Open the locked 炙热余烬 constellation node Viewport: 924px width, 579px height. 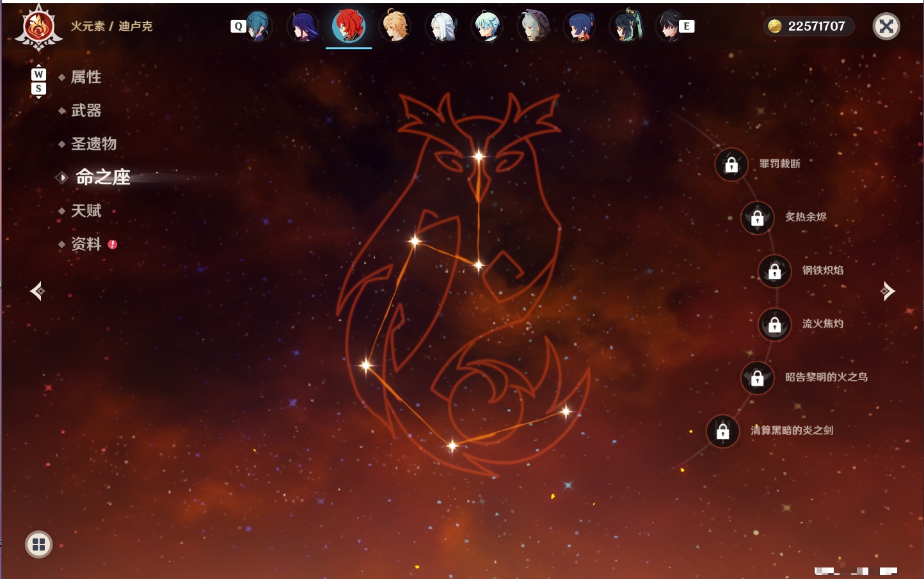click(x=758, y=218)
